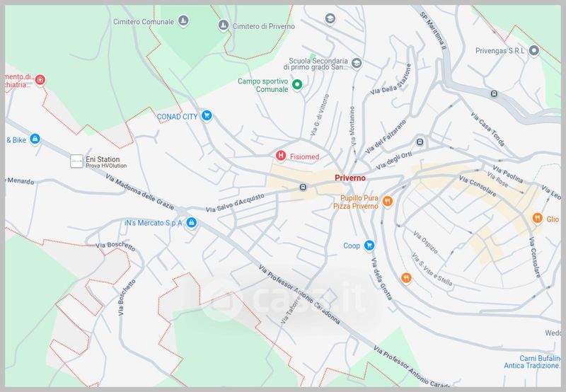The image size is (566, 392).
Task: Click the transit icon near Via Casa Tonda
Action: (495, 93)
